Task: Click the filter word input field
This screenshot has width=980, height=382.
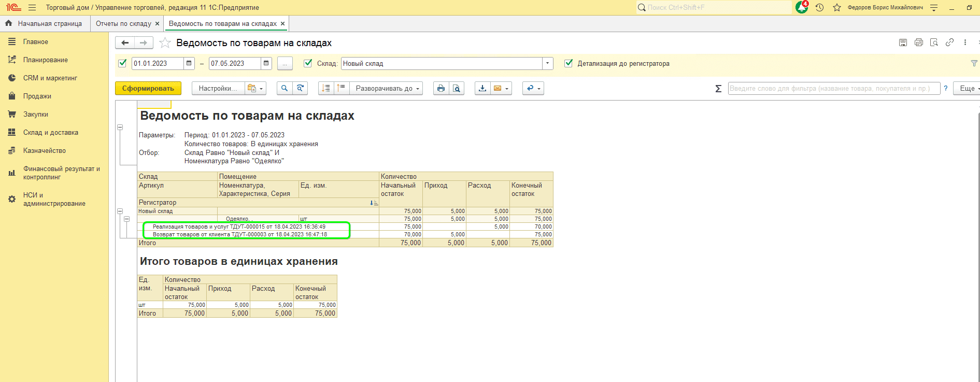Action: (x=833, y=89)
